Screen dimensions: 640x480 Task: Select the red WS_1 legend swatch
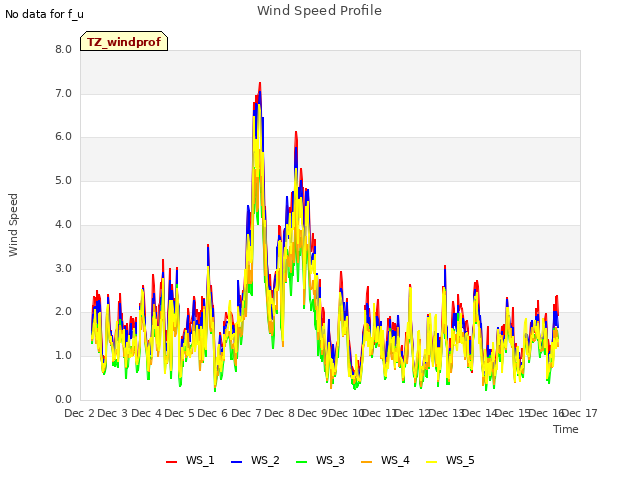coord(171,461)
